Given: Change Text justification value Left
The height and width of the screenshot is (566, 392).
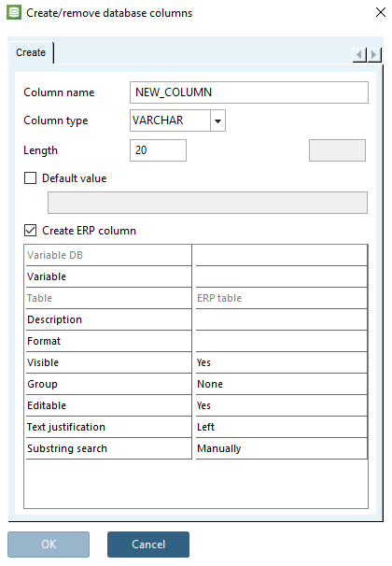Looking at the screenshot, I should [281, 427].
